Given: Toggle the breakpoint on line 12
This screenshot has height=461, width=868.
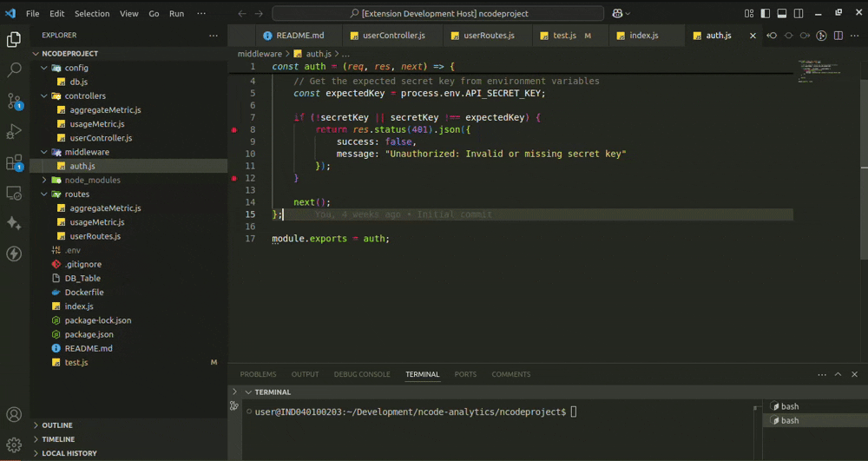Looking at the screenshot, I should coord(234,178).
